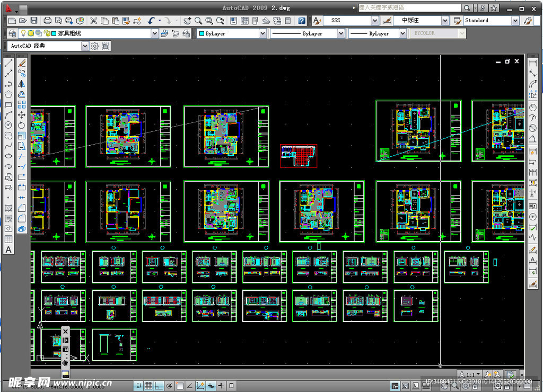The height and width of the screenshot is (392, 543).
Task: Open the ByLayer color control
Action: [x=232, y=33]
